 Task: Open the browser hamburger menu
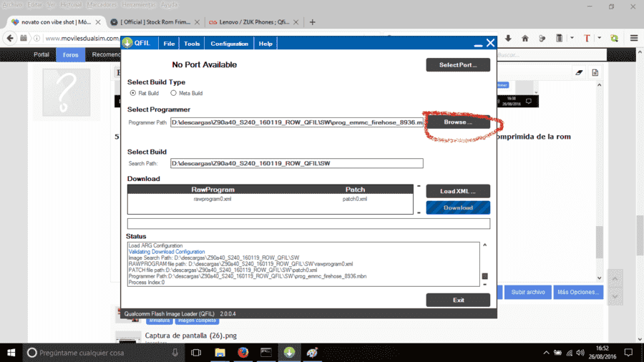pos(634,38)
